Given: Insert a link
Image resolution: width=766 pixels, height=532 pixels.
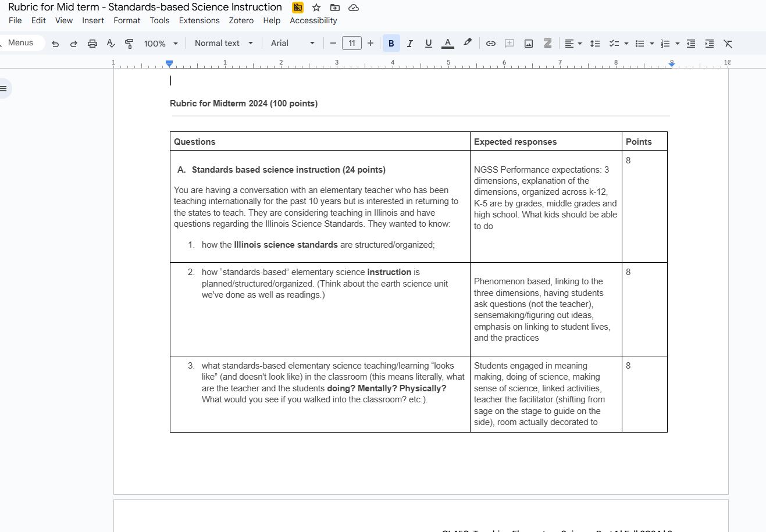Looking at the screenshot, I should (490, 43).
